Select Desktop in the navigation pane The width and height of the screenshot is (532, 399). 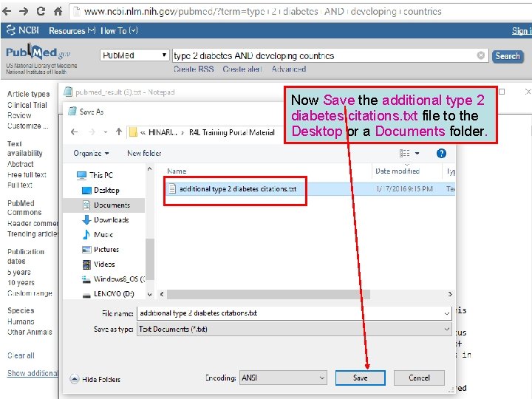pyautogui.click(x=101, y=191)
